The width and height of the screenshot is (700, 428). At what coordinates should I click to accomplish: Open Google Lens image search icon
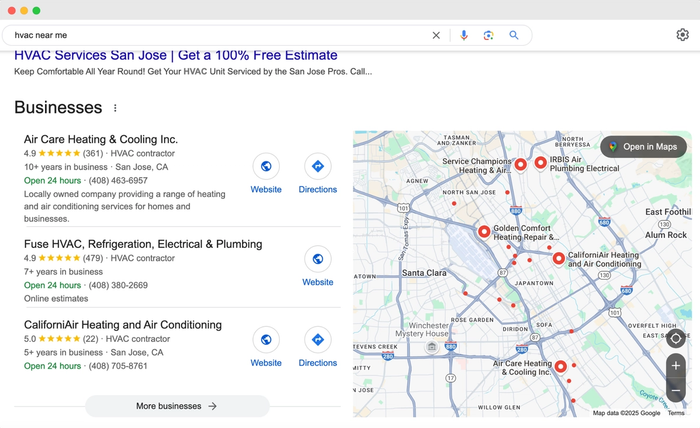pyautogui.click(x=488, y=35)
